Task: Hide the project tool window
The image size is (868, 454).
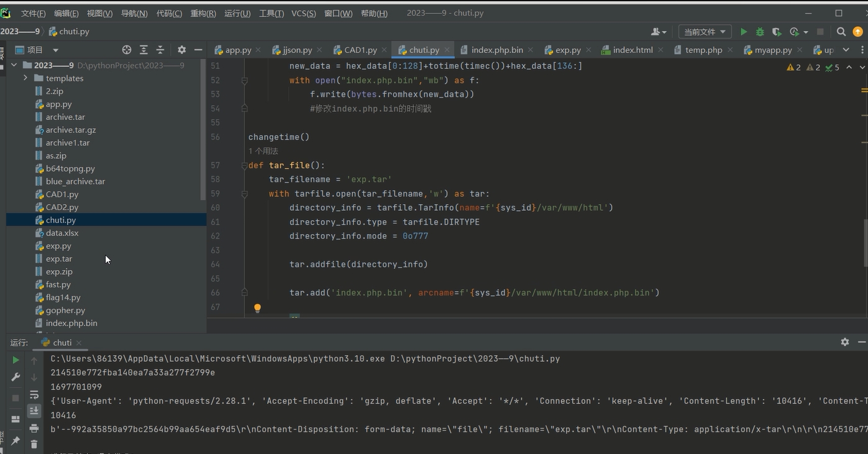Action: click(x=198, y=50)
